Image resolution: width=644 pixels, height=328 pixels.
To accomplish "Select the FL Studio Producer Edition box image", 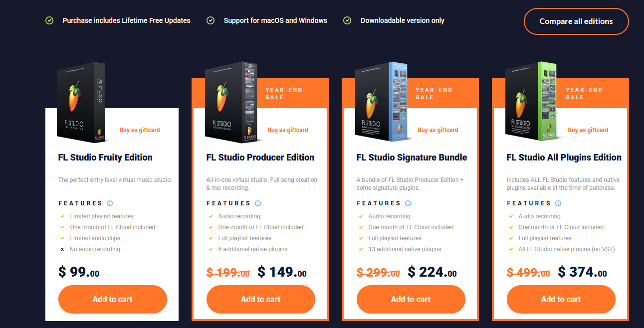I will click(231, 103).
